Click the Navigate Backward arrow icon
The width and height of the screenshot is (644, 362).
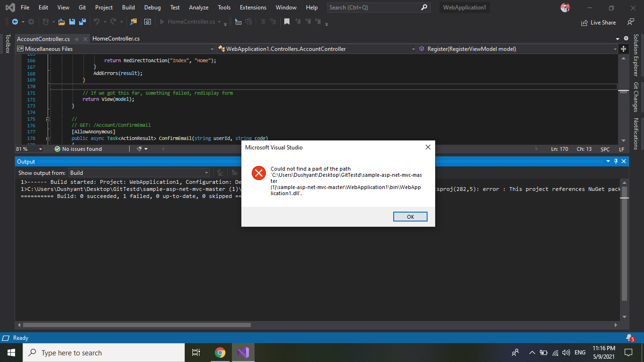[15, 22]
